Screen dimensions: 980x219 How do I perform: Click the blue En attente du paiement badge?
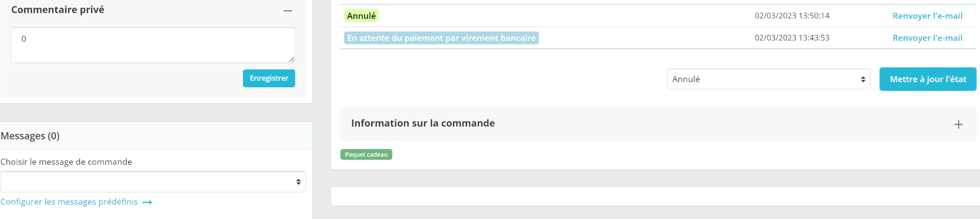[x=442, y=38]
